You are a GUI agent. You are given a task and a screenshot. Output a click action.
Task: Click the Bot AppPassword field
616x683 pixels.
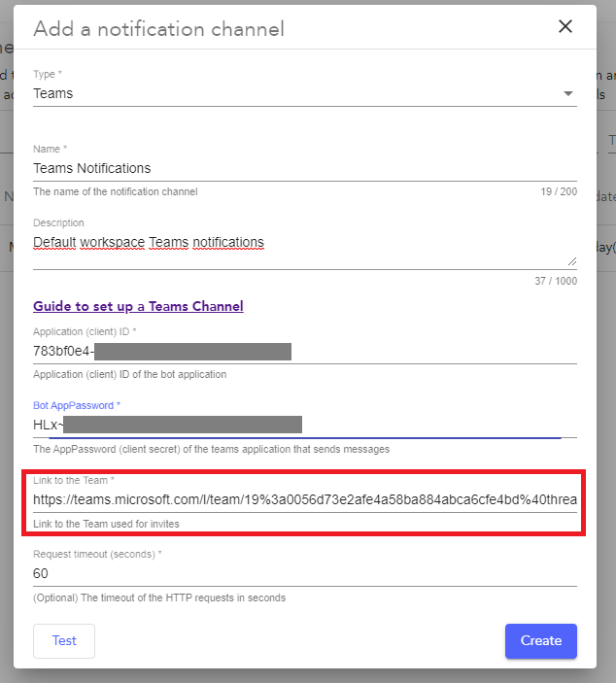point(305,425)
